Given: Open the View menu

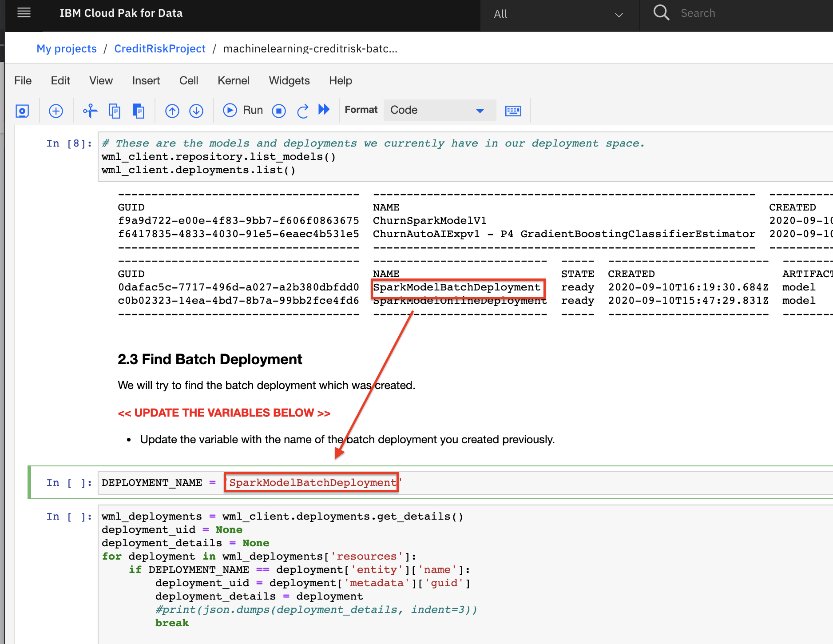Looking at the screenshot, I should pyautogui.click(x=101, y=80).
